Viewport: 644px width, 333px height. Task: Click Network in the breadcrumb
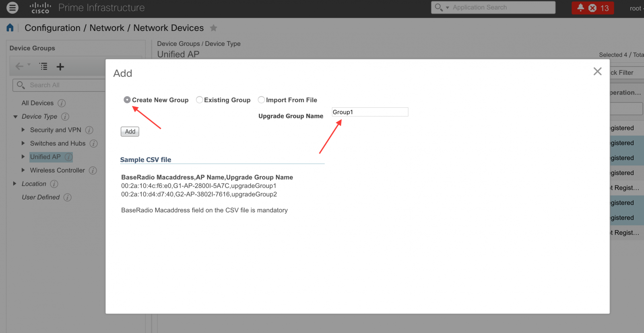coord(107,28)
